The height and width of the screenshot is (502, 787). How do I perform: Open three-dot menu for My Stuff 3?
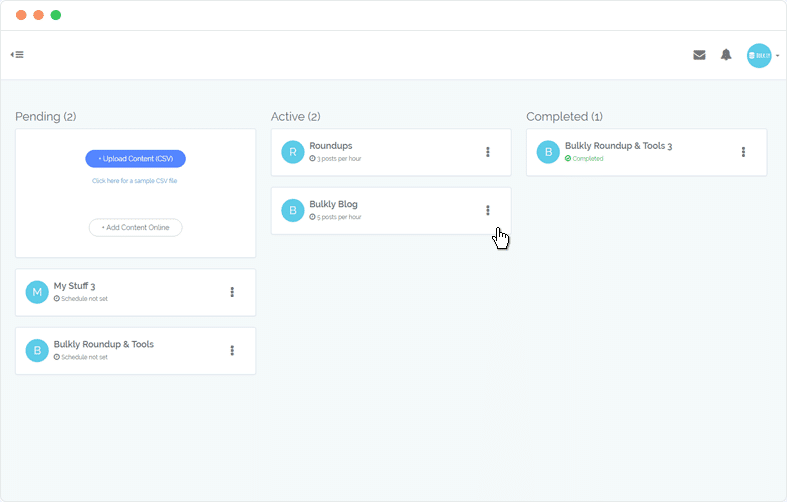click(x=232, y=292)
